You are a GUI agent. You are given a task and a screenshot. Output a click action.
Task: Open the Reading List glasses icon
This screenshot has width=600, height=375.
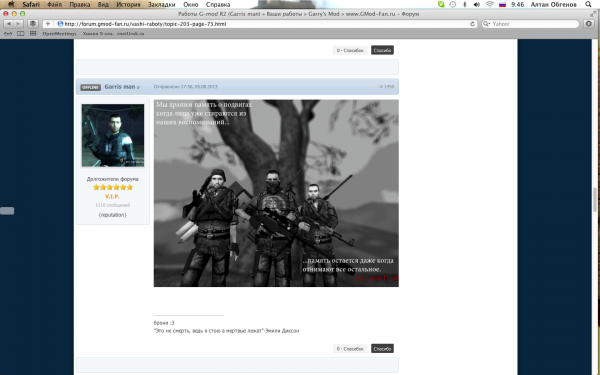pos(8,34)
